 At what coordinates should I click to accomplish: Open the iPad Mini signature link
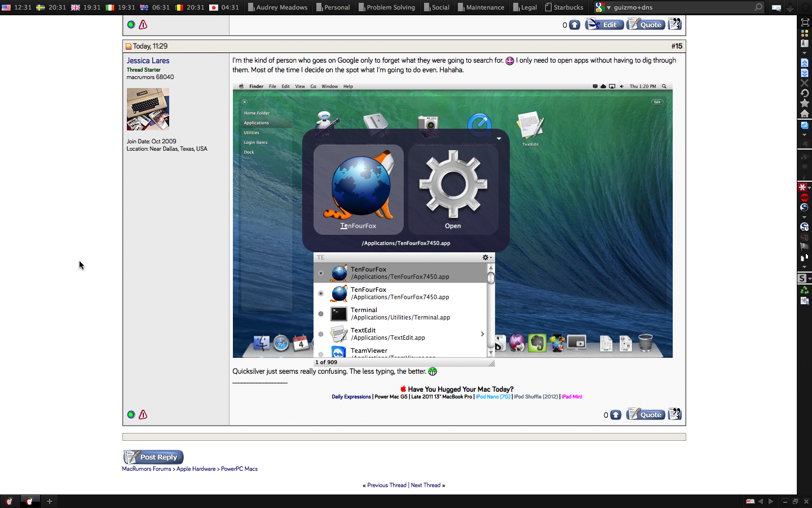[572, 397]
